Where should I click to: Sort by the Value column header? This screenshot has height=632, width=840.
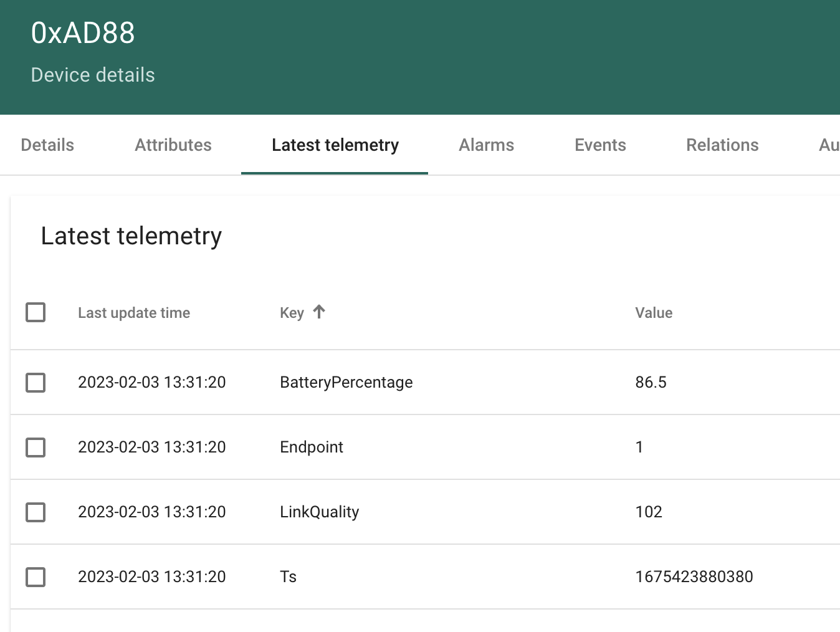pyautogui.click(x=654, y=312)
